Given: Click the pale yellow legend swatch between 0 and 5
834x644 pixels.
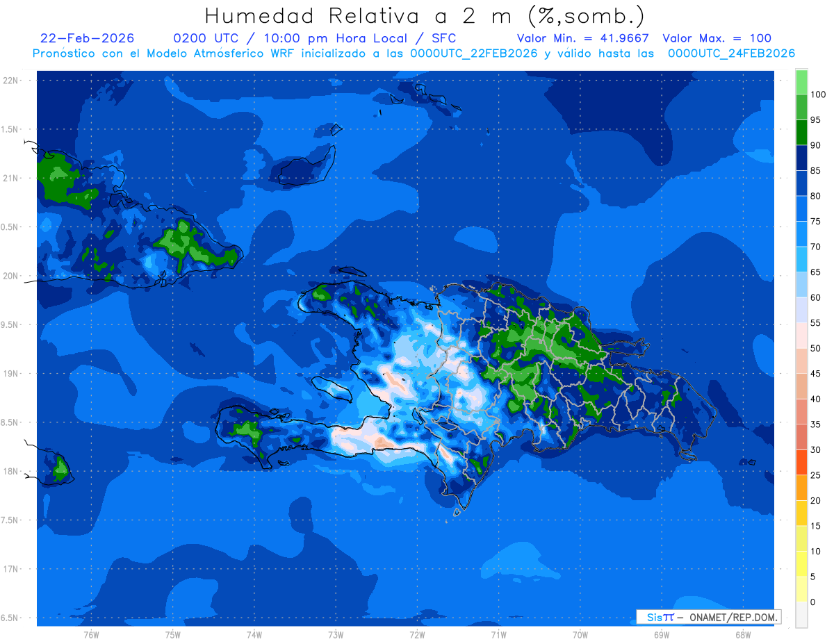Looking at the screenshot, I should pos(801,590).
